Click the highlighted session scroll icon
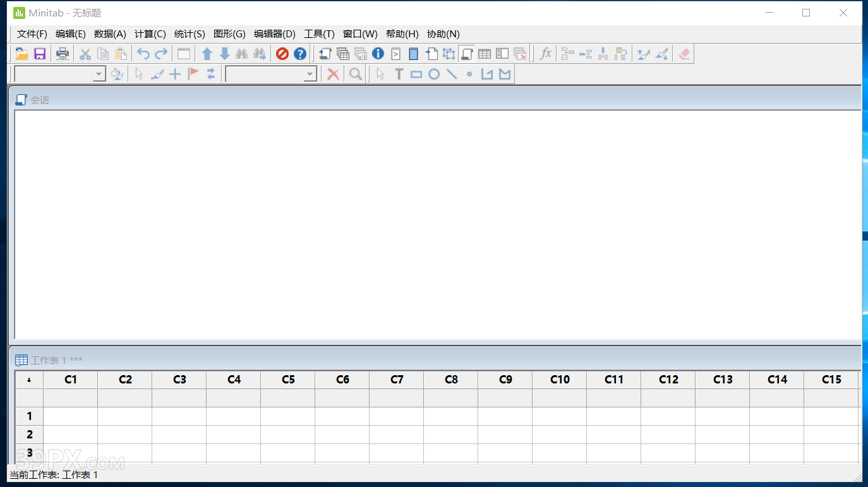The width and height of the screenshot is (868, 487). 467,54
